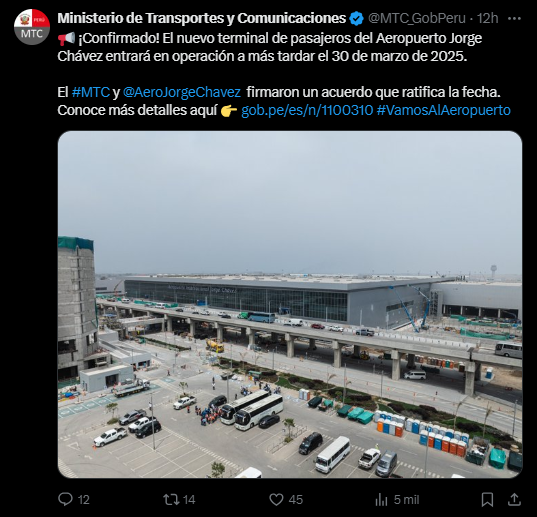
Task: Bookmark this tweet
Action: point(487,500)
